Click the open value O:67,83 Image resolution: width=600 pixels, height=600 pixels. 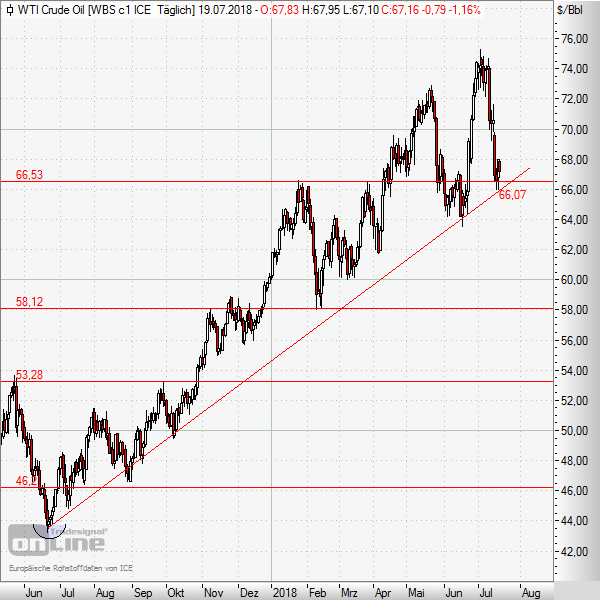(x=279, y=10)
